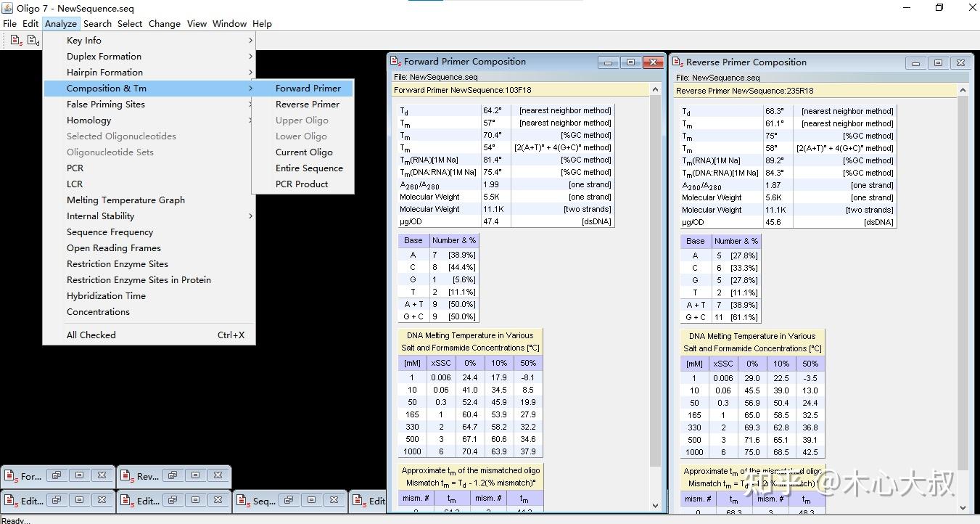Click Reverse Primer window's scroll-up arrow
The width and height of the screenshot is (980, 524).
pos(963,91)
